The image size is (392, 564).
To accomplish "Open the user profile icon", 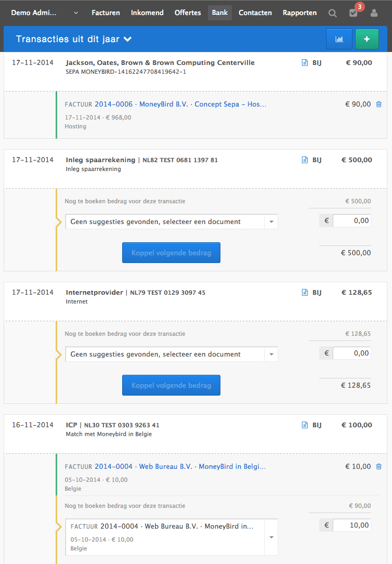I will 374,13.
